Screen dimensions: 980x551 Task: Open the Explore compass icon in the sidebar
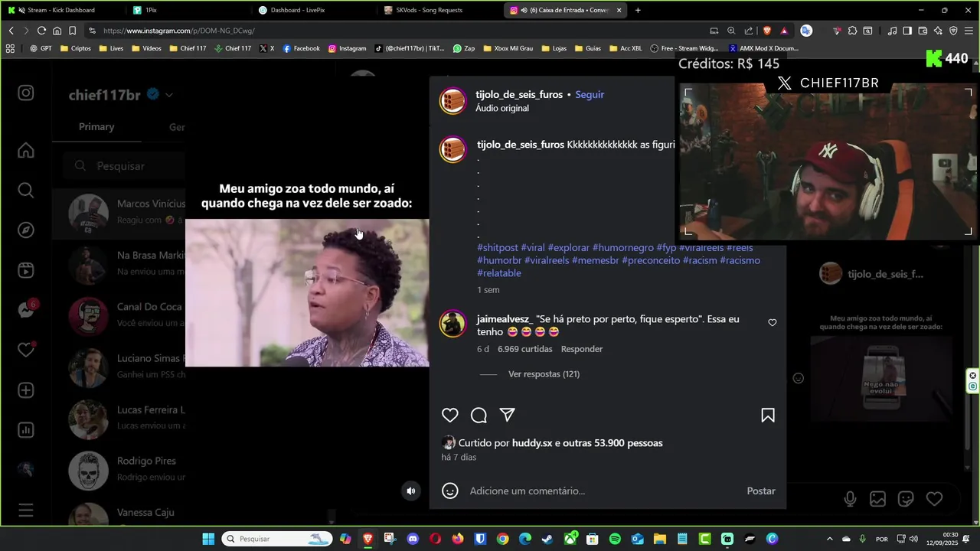point(26,230)
